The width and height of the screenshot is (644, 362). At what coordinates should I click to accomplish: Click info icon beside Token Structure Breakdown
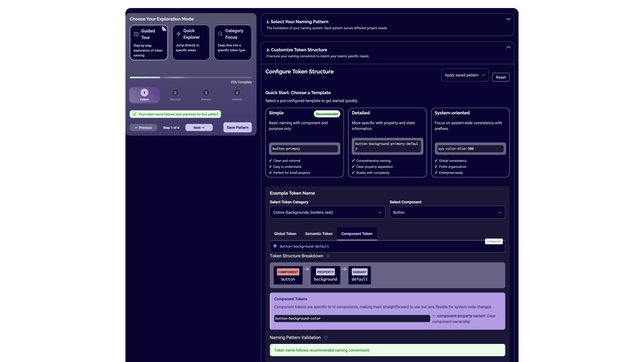tap(328, 256)
